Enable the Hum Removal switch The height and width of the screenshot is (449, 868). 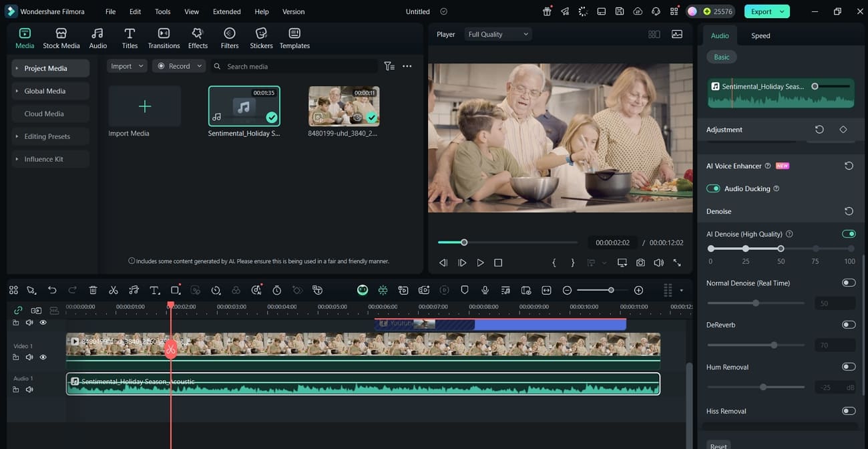849,367
